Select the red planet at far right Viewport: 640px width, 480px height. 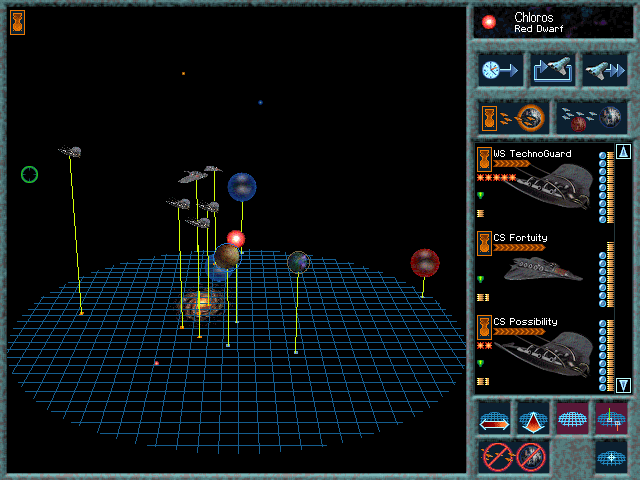point(425,263)
